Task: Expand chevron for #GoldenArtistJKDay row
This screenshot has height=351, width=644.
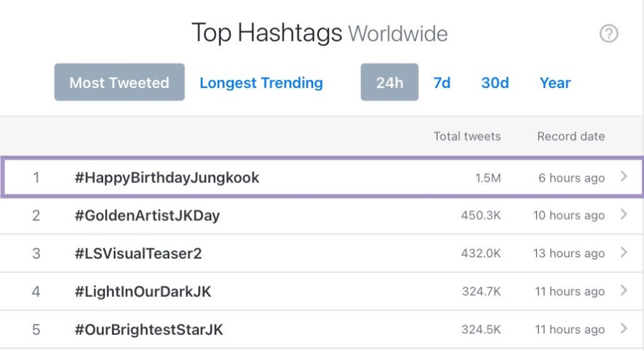Action: pyautogui.click(x=624, y=215)
